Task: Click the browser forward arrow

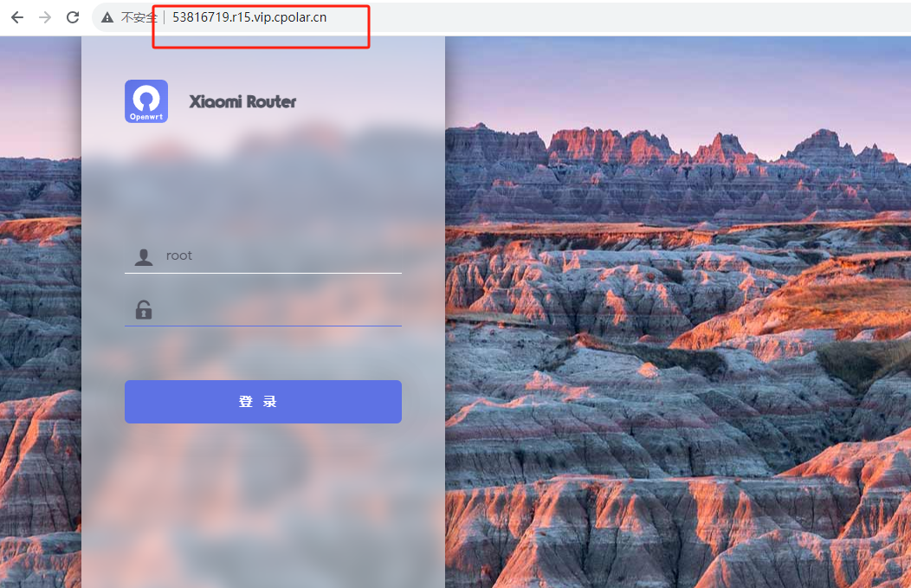Action: click(x=45, y=17)
